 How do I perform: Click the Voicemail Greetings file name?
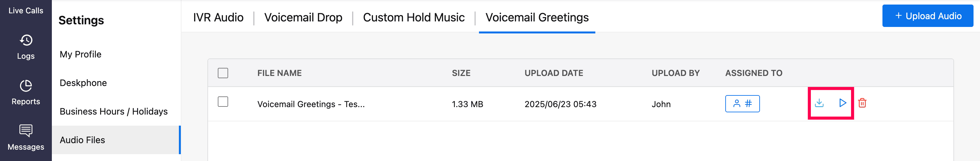coord(311,104)
